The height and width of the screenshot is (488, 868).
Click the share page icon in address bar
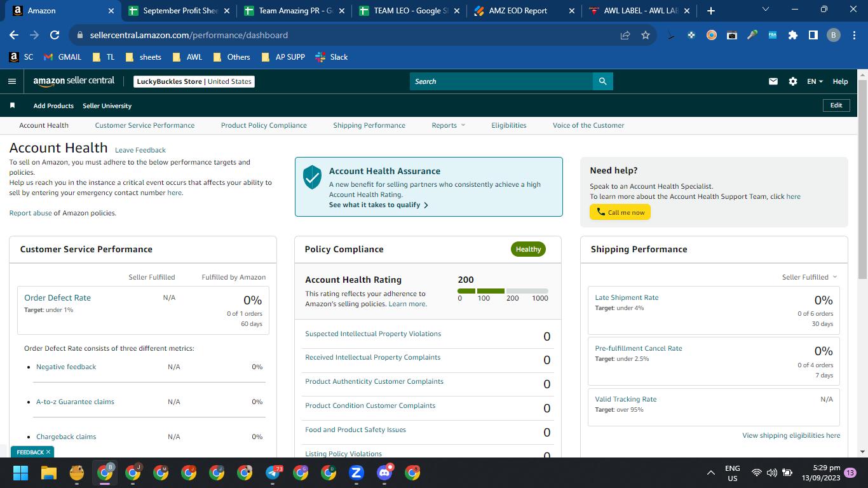point(625,36)
